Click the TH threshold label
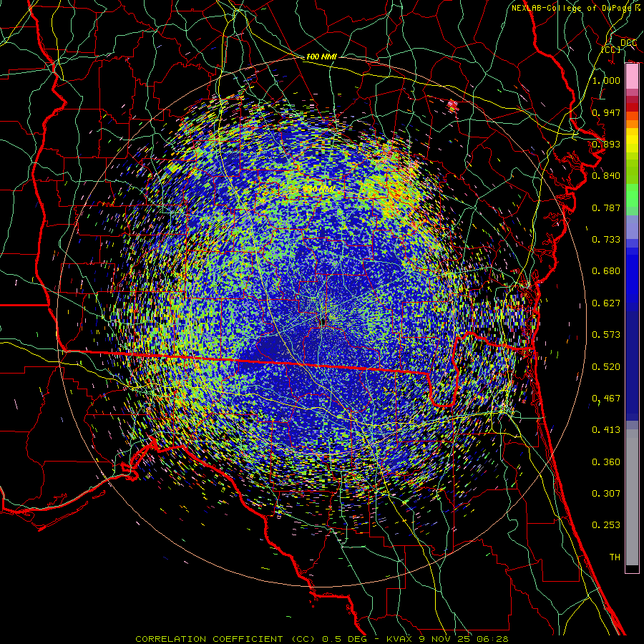The width and height of the screenshot is (644, 644). (615, 557)
